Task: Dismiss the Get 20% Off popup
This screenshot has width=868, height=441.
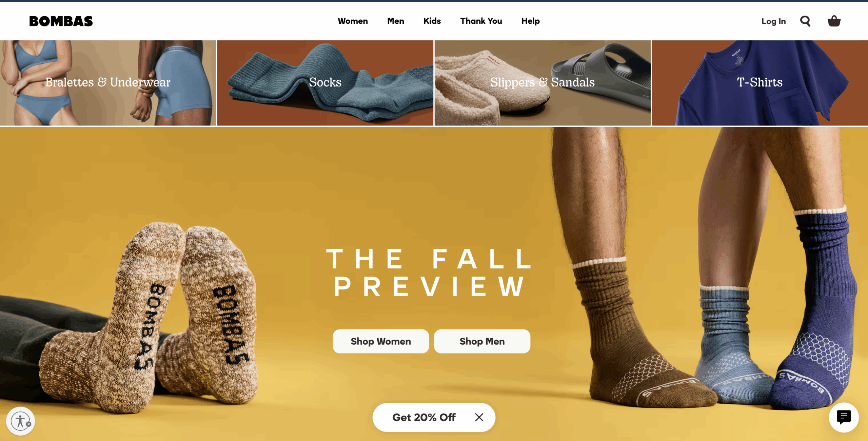Action: tap(479, 417)
